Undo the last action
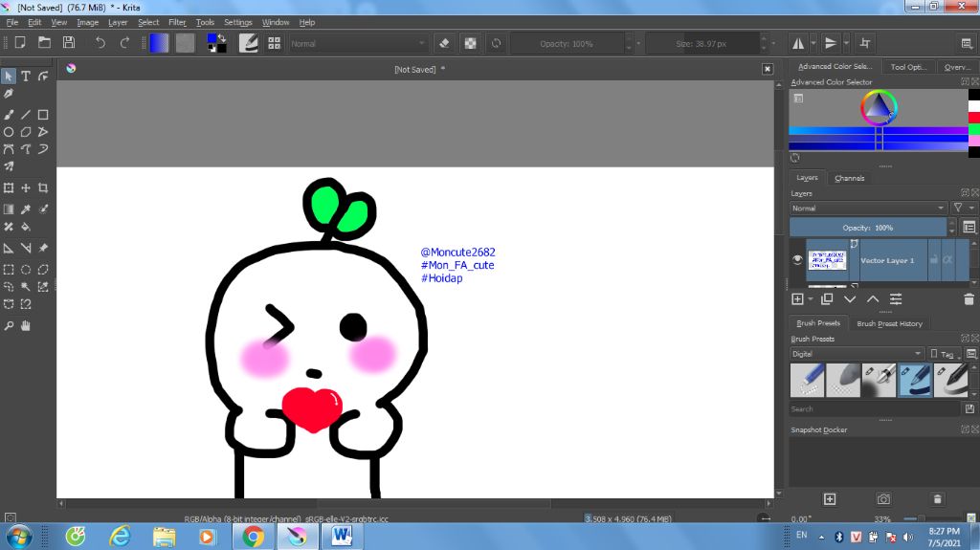The height and width of the screenshot is (550, 980). pos(100,43)
